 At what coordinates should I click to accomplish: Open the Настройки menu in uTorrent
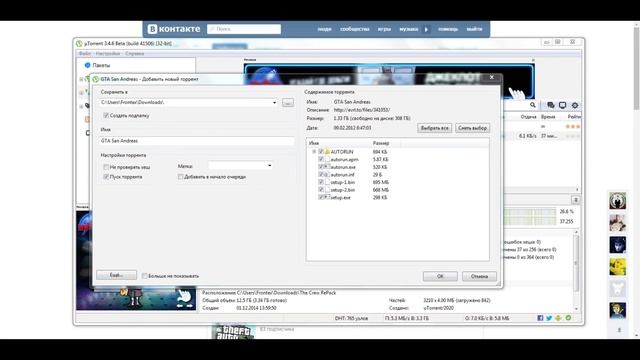coord(108,53)
